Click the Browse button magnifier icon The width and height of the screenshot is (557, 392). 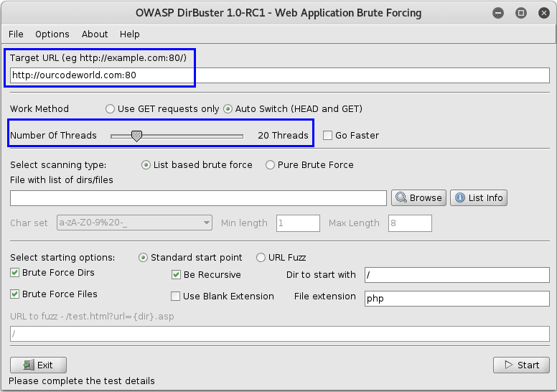click(x=401, y=197)
